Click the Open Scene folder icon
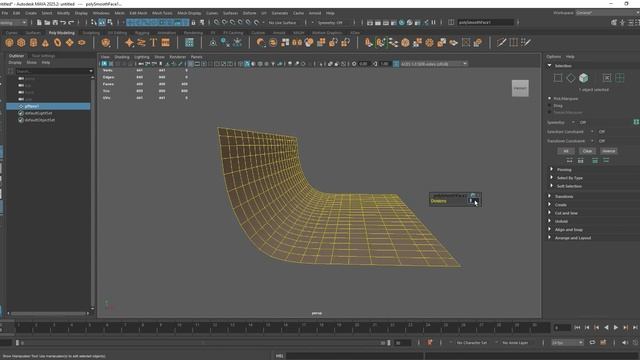Screen dimensions: 640x360 coord(47,22)
